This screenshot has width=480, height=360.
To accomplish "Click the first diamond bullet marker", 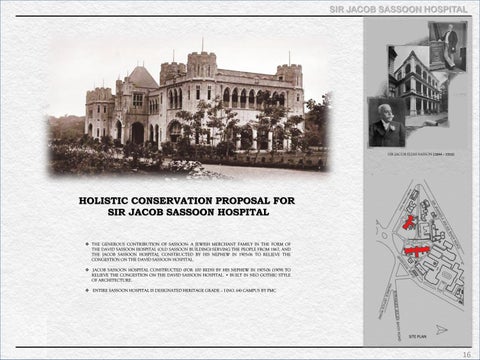I will tap(87, 244).
